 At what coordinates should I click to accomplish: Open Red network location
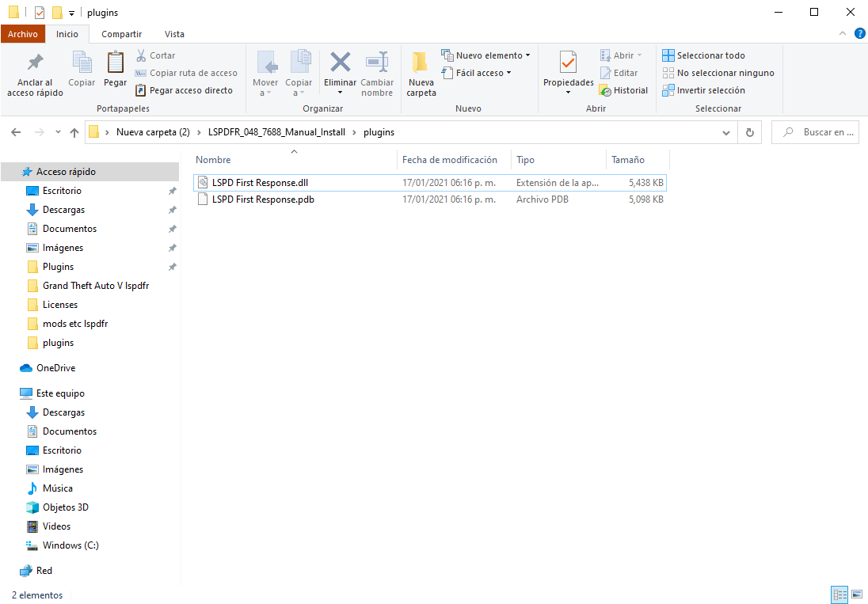point(44,570)
